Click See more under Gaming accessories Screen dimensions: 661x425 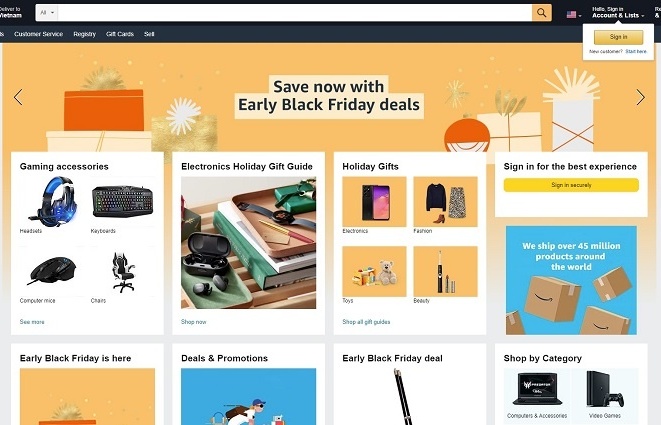(32, 322)
